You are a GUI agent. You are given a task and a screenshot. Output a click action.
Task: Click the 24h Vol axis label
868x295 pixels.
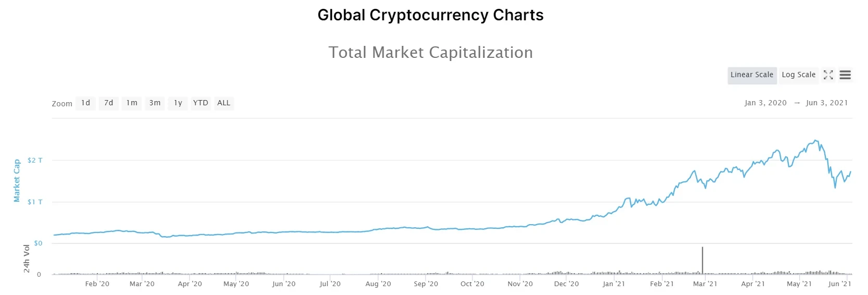point(27,259)
